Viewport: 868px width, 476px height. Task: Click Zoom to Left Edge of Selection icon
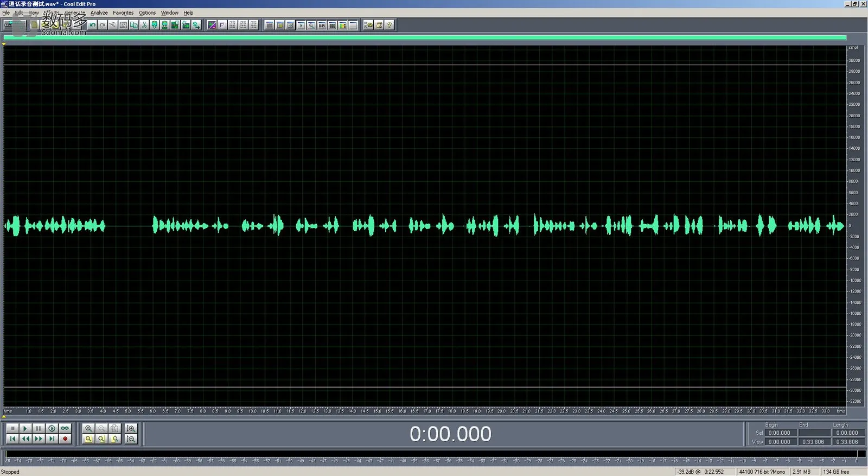[x=101, y=439]
